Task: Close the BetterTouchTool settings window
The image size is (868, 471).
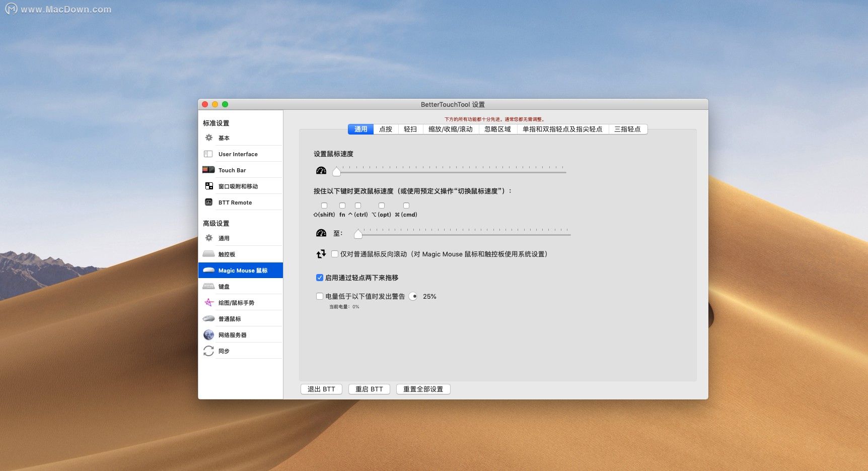Action: click(x=205, y=104)
